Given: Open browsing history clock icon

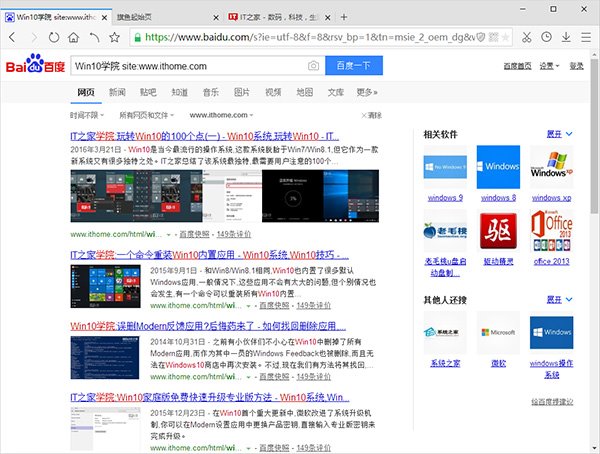Looking at the screenshot, I should click(x=546, y=37).
